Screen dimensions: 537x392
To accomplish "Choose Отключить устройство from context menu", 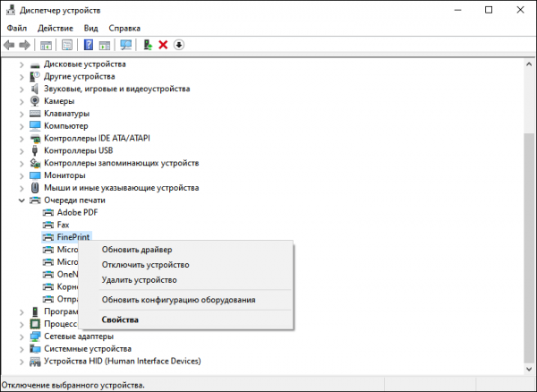I will [186, 265].
